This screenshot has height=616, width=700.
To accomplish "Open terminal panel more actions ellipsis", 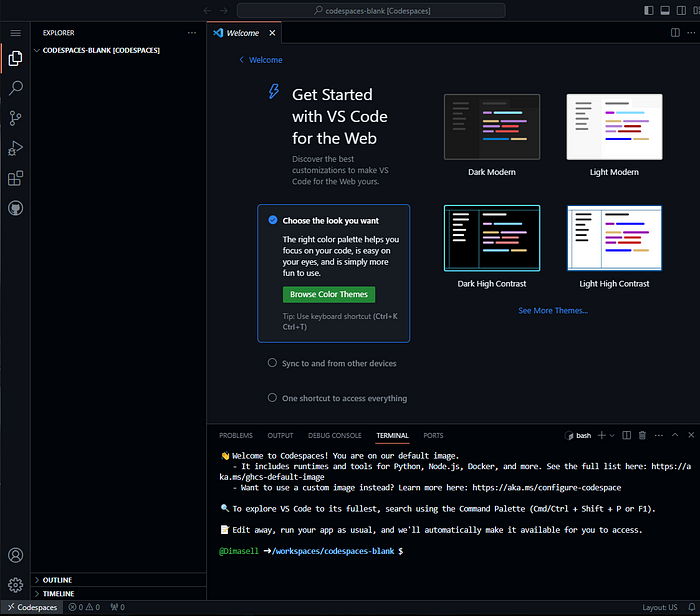I will coord(659,435).
